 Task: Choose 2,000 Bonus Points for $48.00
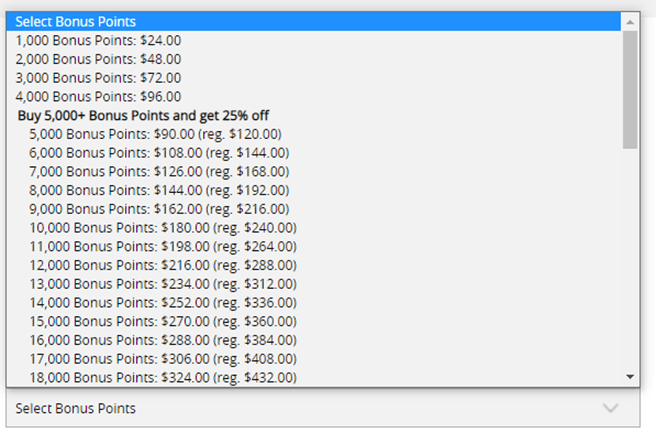tap(98, 59)
